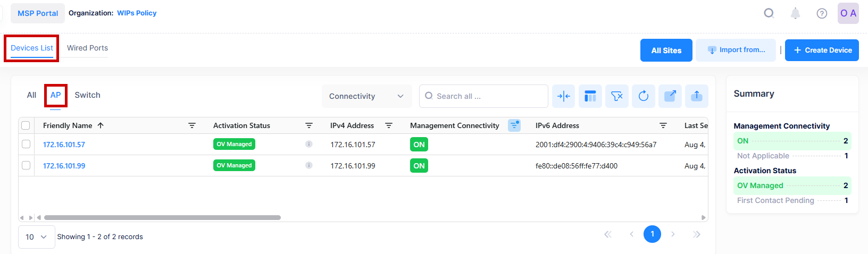Select the checkbox for 172.16.101.57
868x254 pixels.
[x=26, y=144]
